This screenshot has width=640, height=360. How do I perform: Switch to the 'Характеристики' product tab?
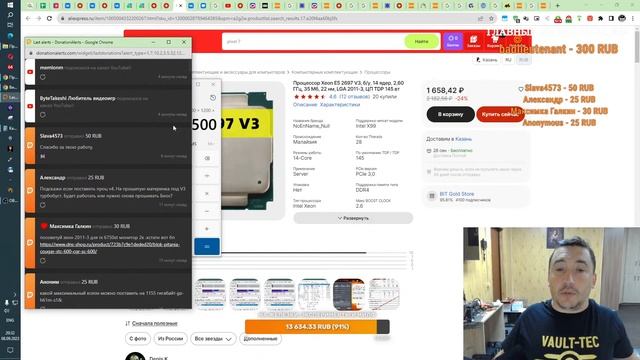340,105
